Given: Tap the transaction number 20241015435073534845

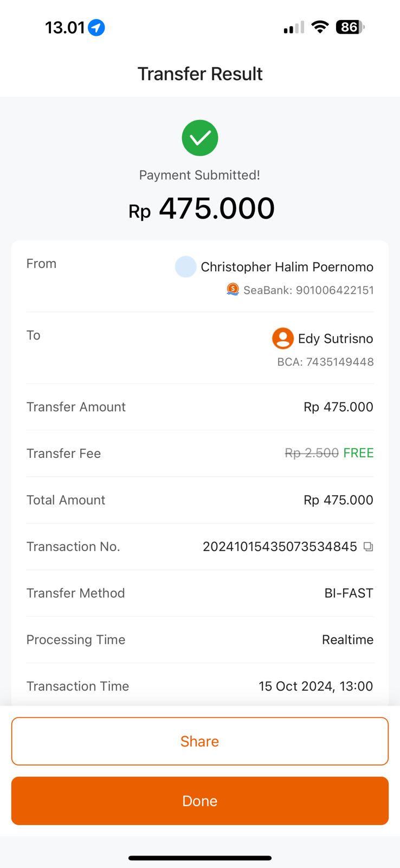Looking at the screenshot, I should click(280, 547).
